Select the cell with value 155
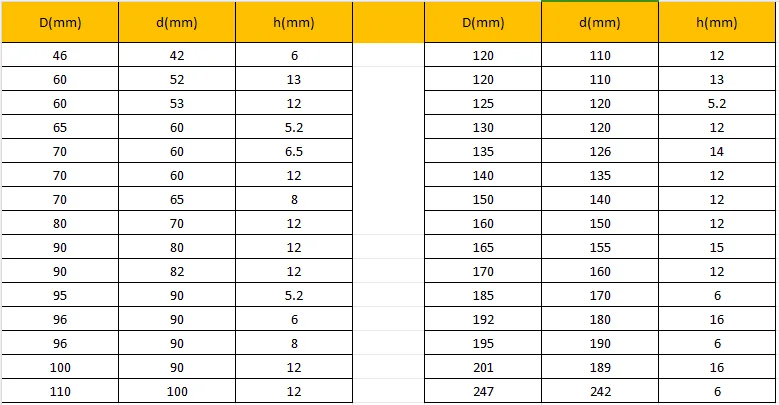779x405 pixels. coord(600,247)
